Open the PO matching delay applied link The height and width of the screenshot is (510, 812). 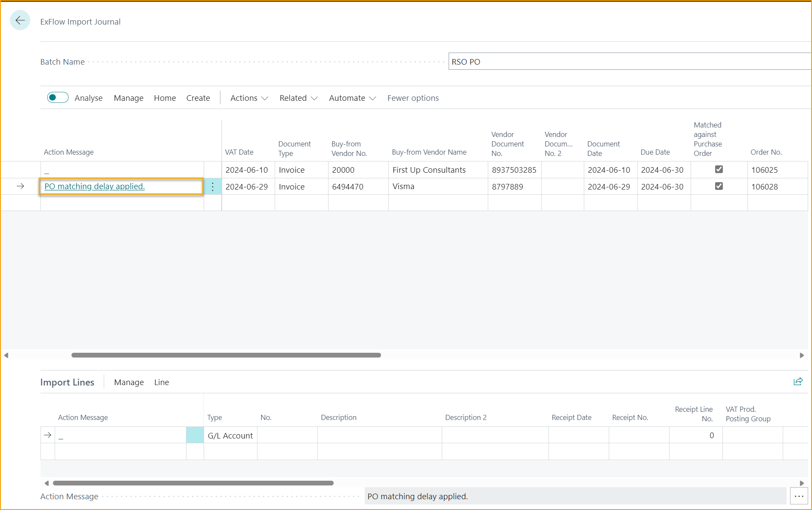[95, 186]
